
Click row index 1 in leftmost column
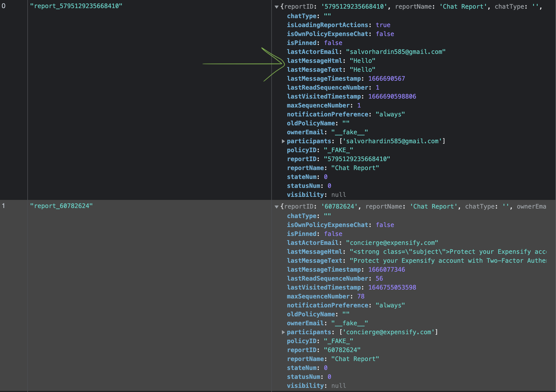coord(3,206)
